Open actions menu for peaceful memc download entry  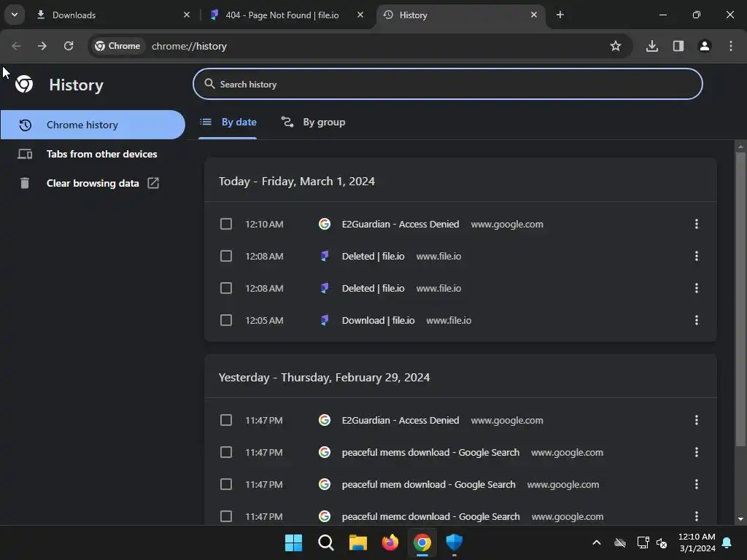[x=697, y=516]
